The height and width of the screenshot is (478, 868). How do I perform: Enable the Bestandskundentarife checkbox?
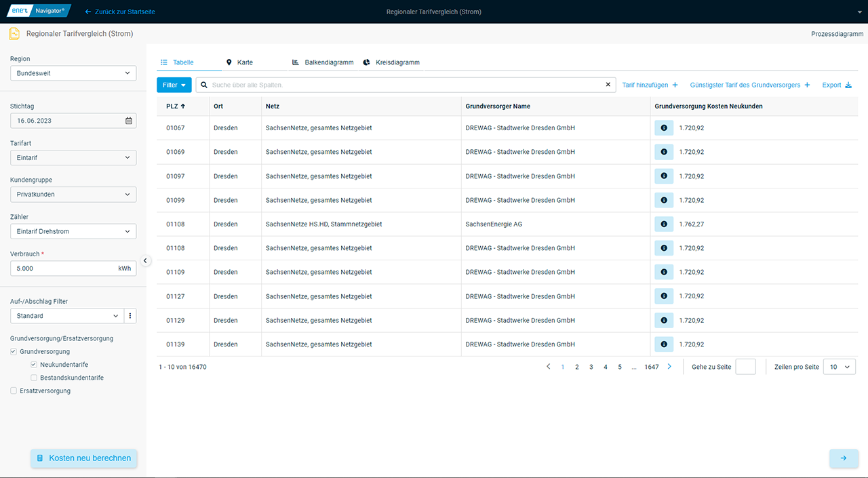pyautogui.click(x=34, y=378)
